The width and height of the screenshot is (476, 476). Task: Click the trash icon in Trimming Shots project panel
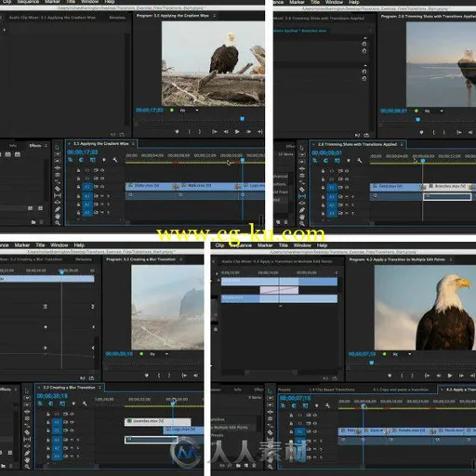click(x=285, y=222)
